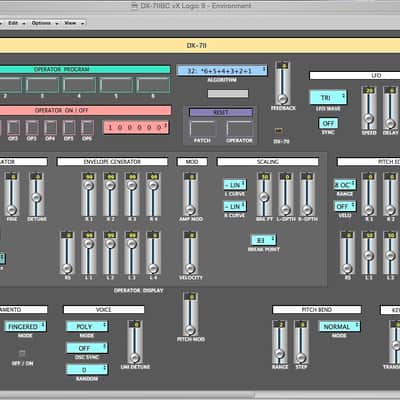Open the Pitch EG Velo OFF dropdown

coord(345,206)
